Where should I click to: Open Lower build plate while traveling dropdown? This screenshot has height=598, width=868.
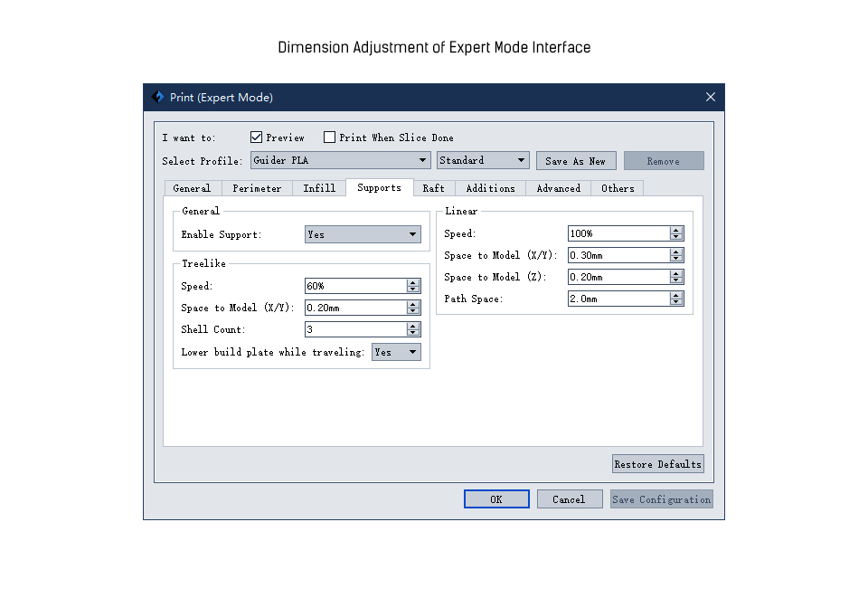click(396, 352)
